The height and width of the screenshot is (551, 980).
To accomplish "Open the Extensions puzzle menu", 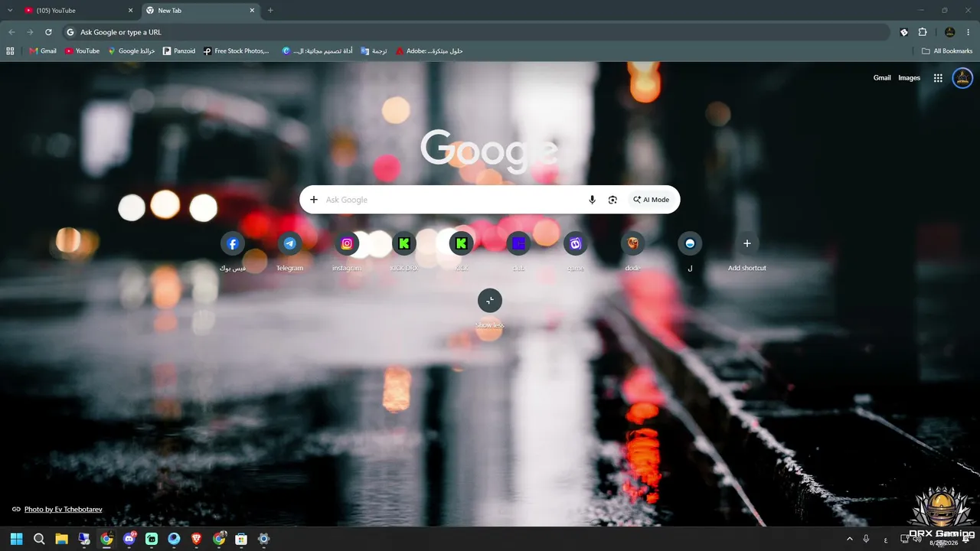I will pos(923,32).
